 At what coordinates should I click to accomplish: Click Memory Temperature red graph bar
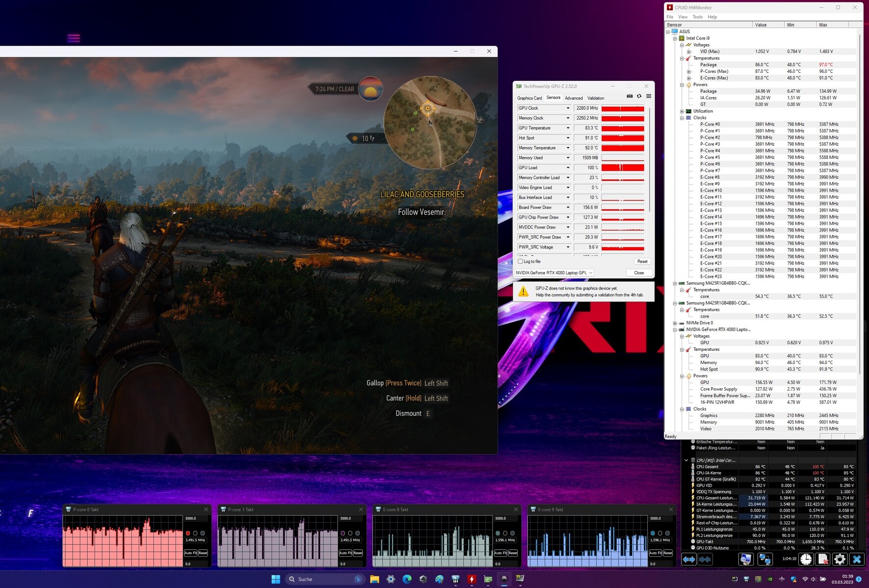tap(623, 148)
